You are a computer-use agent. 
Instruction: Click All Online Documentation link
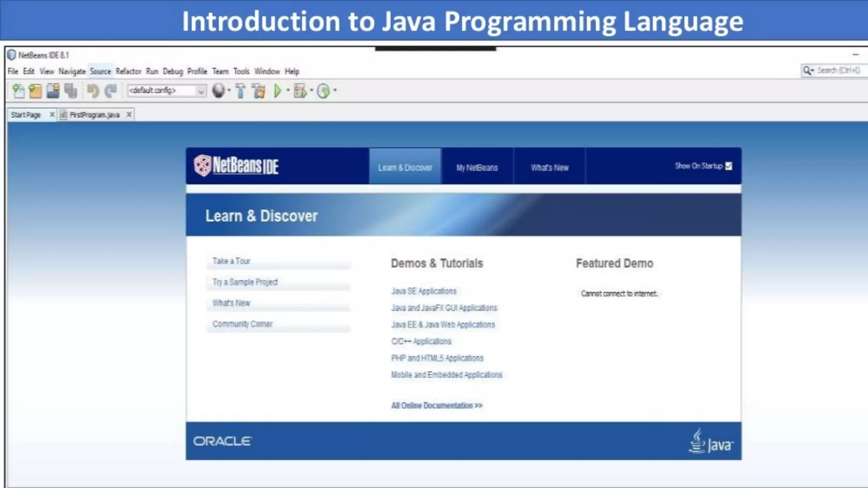(x=437, y=405)
